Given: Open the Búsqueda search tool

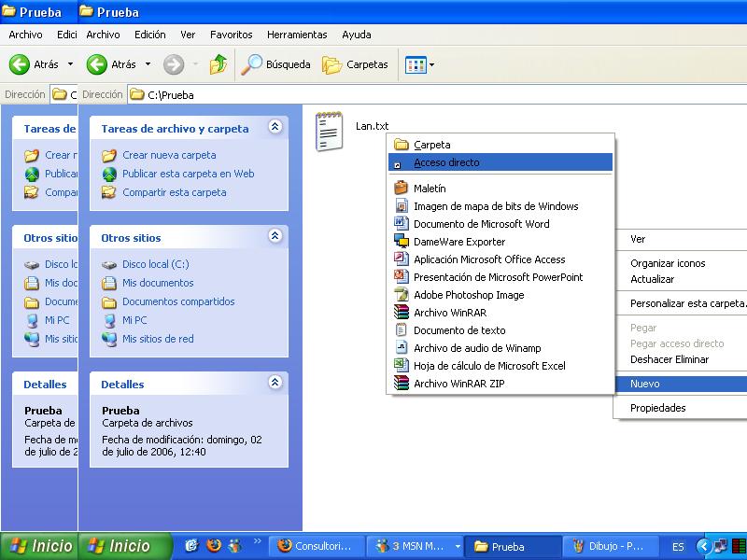Looking at the screenshot, I should coord(276,64).
